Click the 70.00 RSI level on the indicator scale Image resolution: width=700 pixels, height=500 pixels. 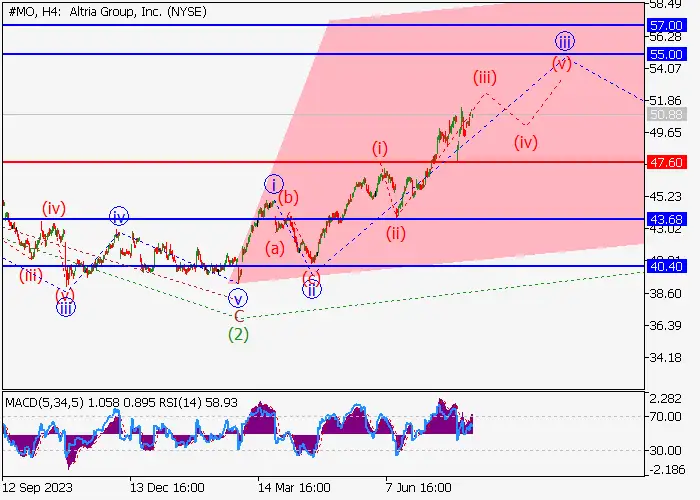665,417
